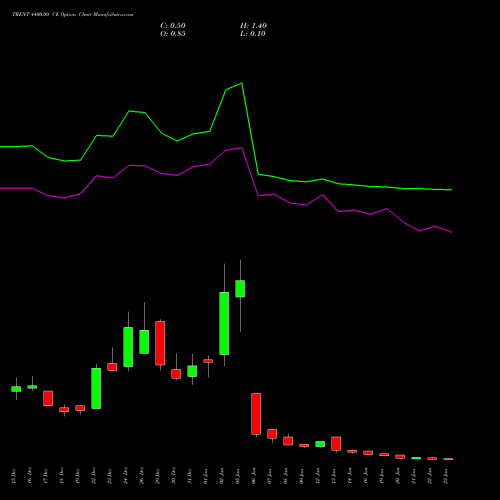Click the chart title text starting with TRENT

(x=73, y=14)
